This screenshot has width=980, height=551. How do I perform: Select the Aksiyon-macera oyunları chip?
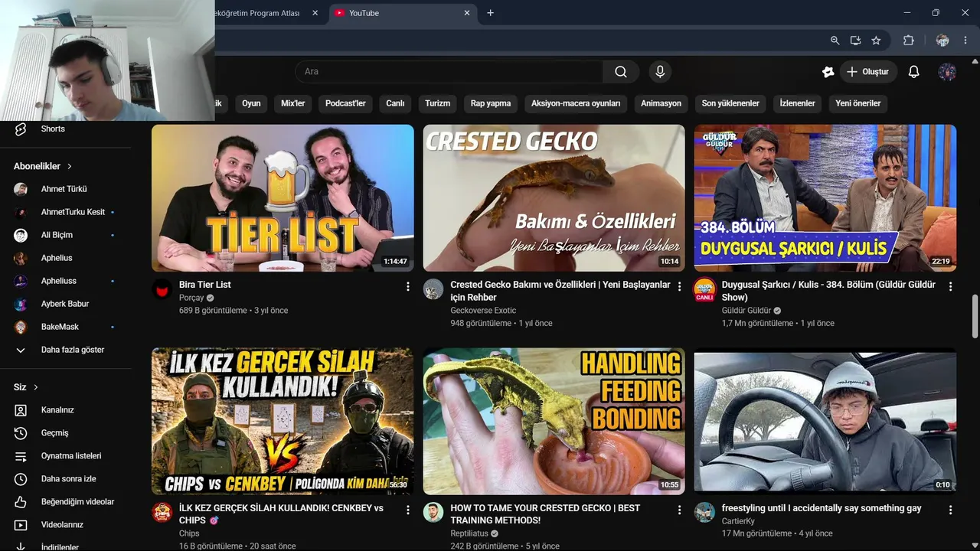[x=576, y=103]
